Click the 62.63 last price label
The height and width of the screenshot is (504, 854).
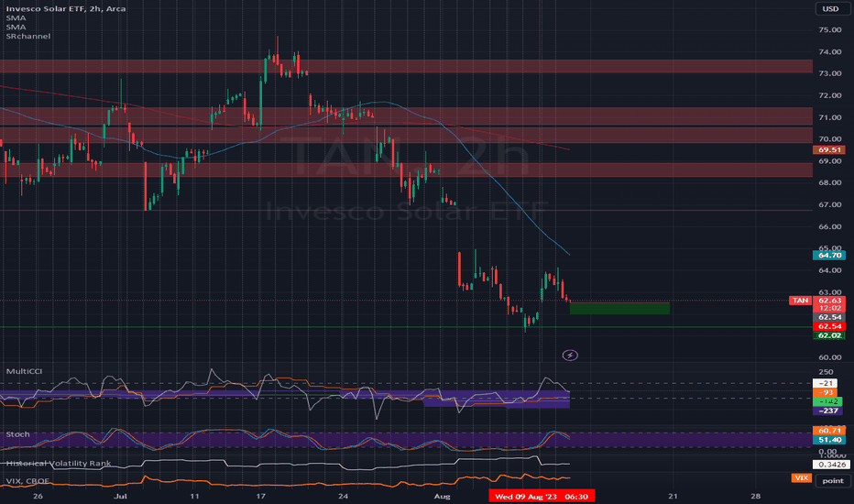point(829,301)
